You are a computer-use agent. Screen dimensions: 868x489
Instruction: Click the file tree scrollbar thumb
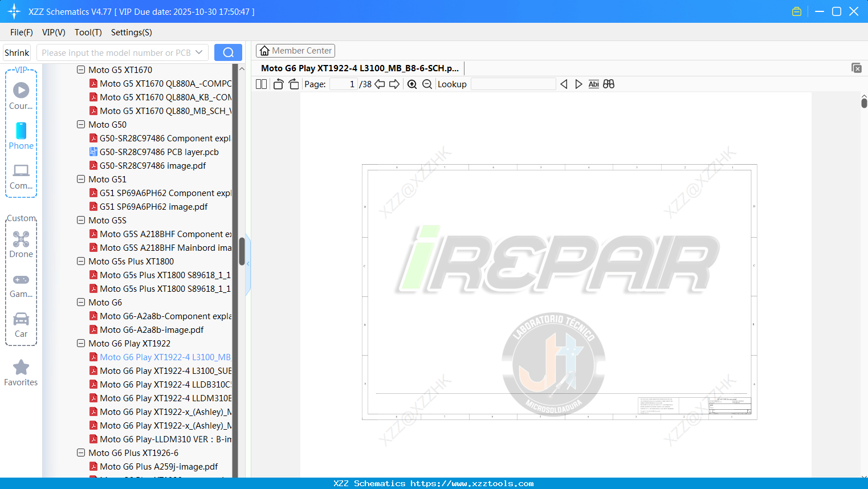coord(242,251)
